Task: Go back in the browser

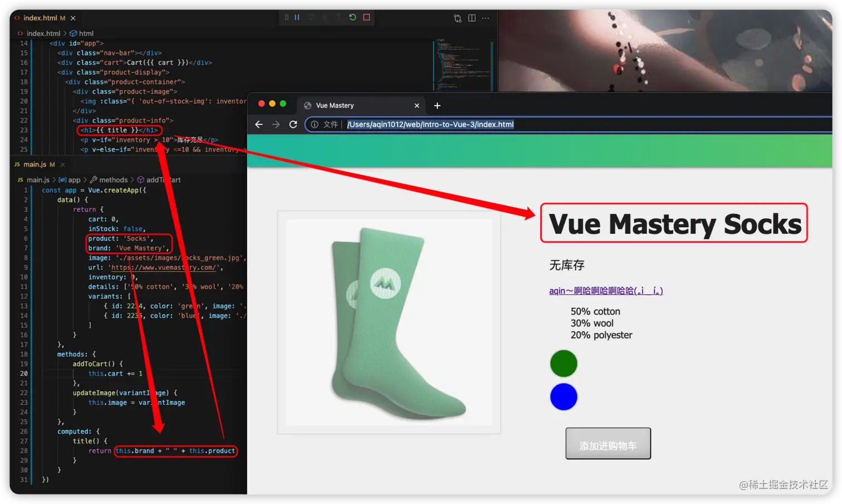Action: [259, 125]
